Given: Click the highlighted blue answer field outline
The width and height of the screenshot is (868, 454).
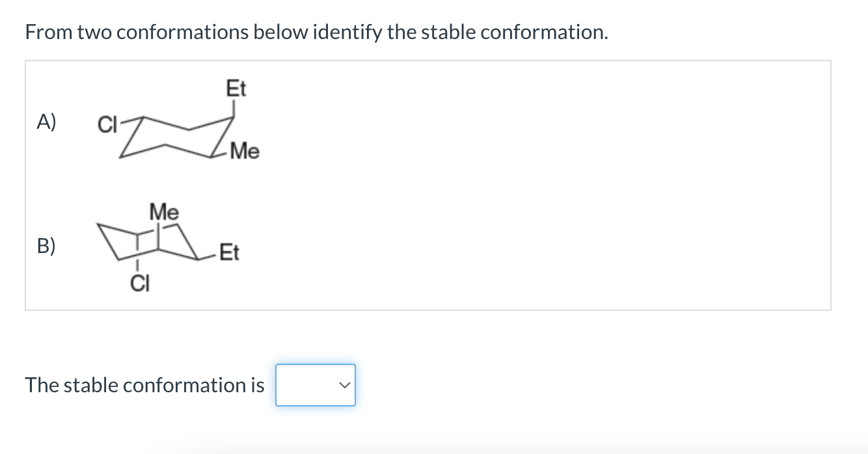Looking at the screenshot, I should 315,385.
